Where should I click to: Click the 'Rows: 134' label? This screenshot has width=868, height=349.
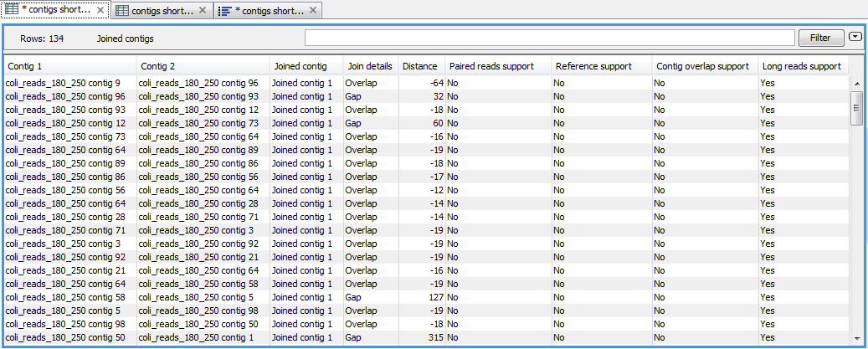42,38
